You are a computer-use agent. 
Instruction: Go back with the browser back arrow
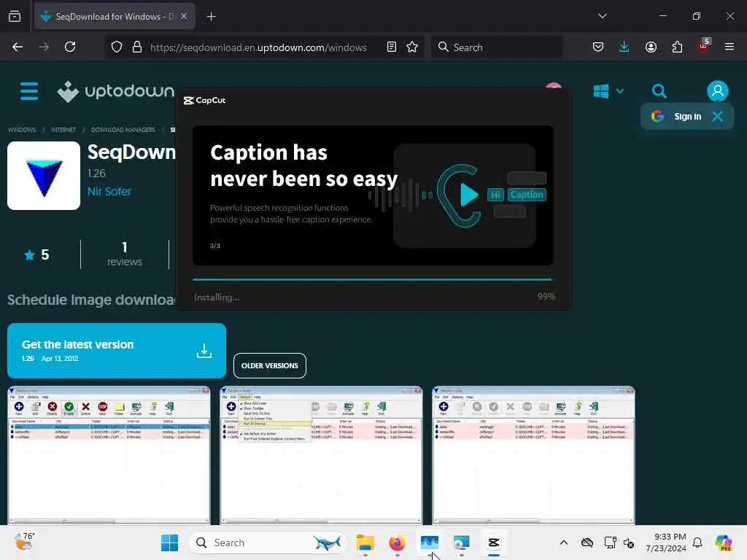tap(18, 47)
